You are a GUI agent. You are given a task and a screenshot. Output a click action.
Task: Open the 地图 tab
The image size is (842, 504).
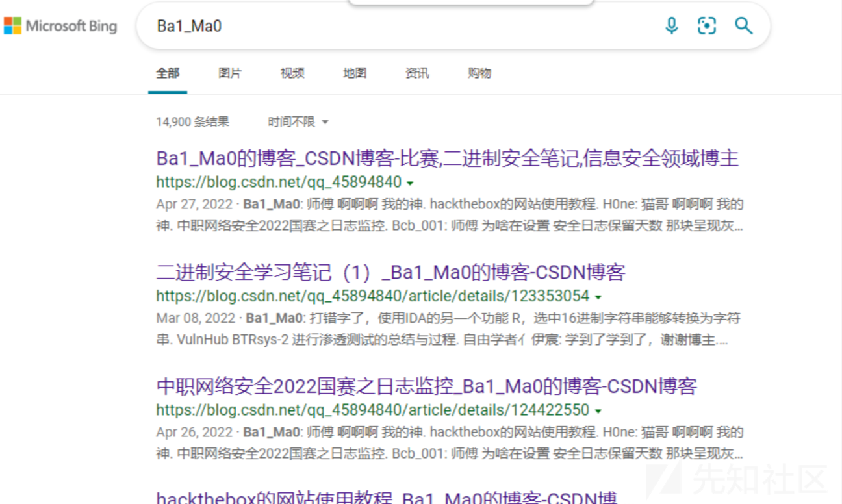[355, 73]
